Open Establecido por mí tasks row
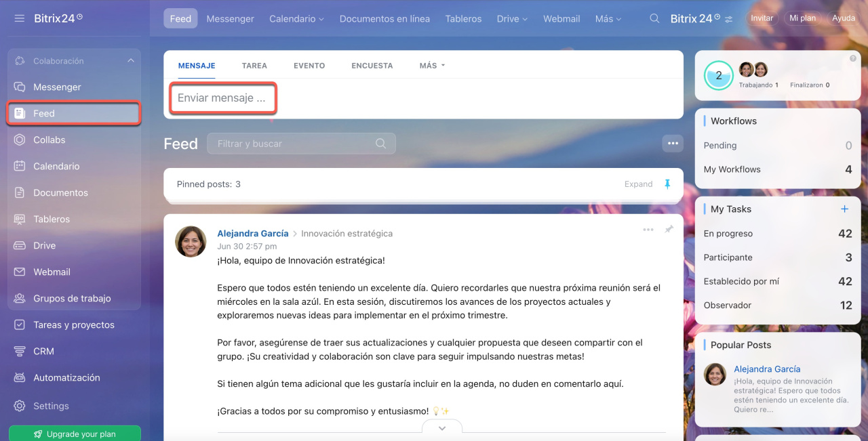This screenshot has width=868, height=441. click(x=778, y=281)
